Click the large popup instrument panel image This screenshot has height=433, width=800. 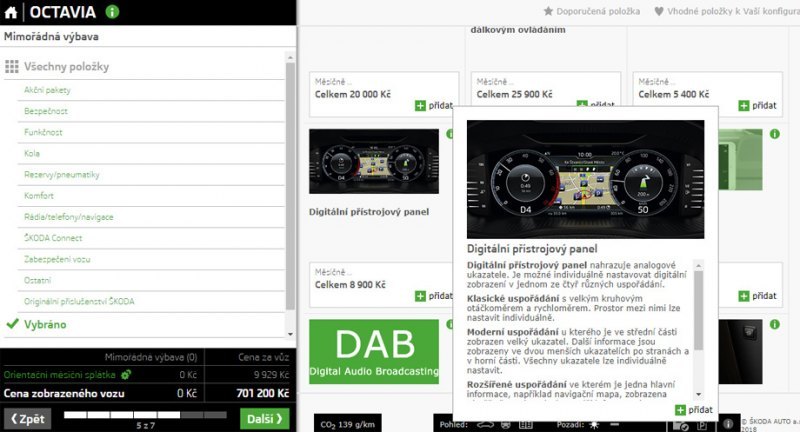[x=585, y=179]
